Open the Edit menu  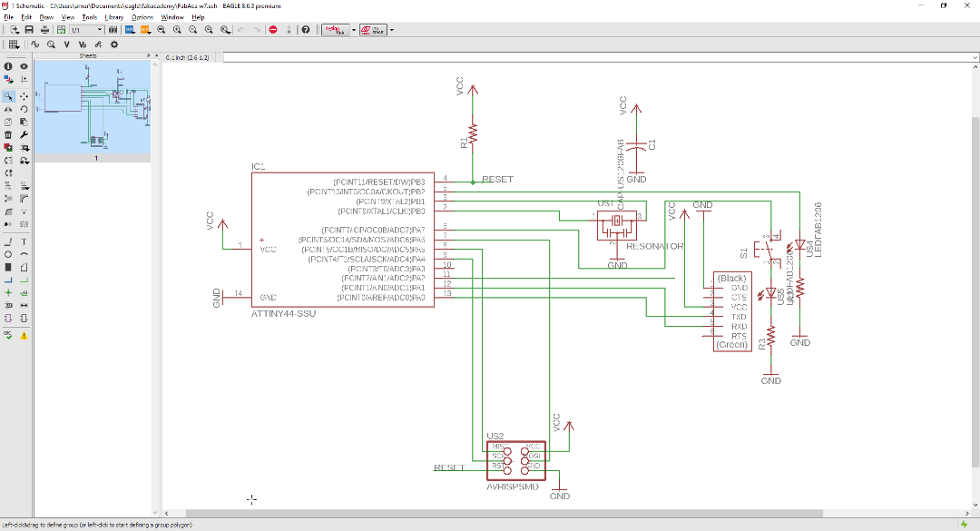(26, 17)
